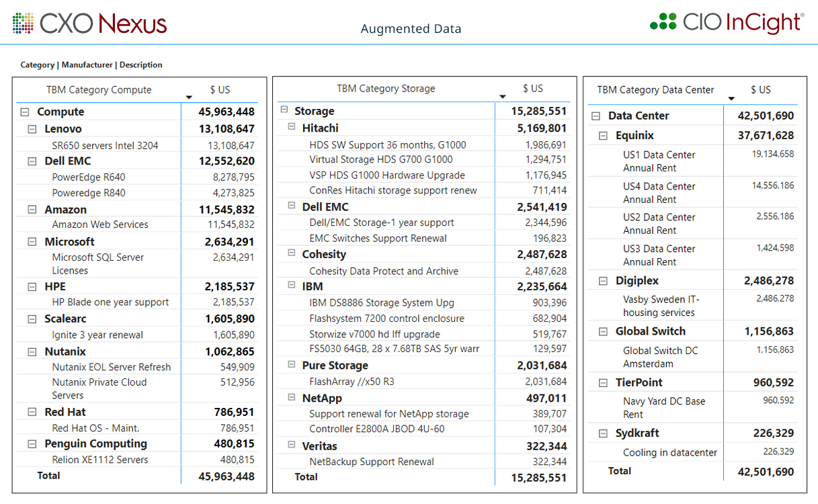The width and height of the screenshot is (818, 504).
Task: Click sort arrow in Data Center table header
Action: (731, 99)
